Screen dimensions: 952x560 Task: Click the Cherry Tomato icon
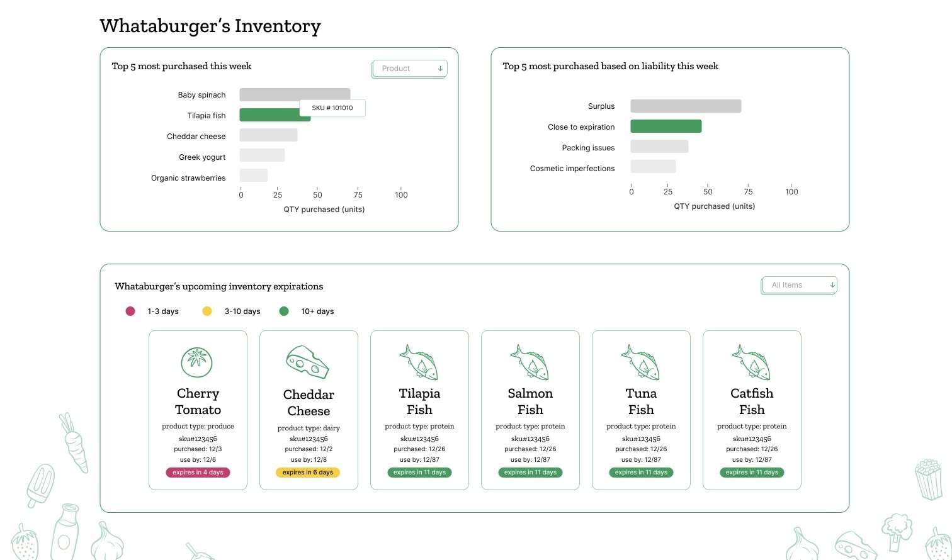197,362
